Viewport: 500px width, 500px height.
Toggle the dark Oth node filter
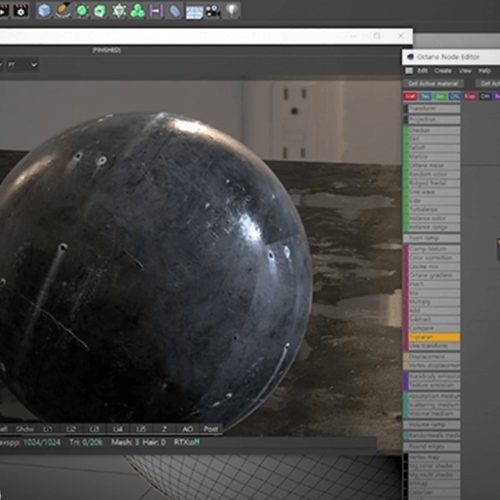click(x=485, y=96)
